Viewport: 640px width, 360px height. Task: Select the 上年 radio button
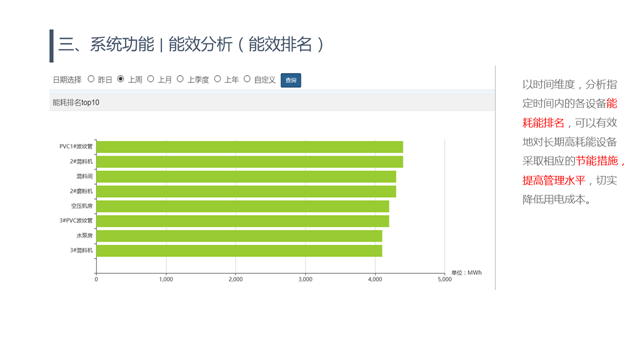[218, 79]
